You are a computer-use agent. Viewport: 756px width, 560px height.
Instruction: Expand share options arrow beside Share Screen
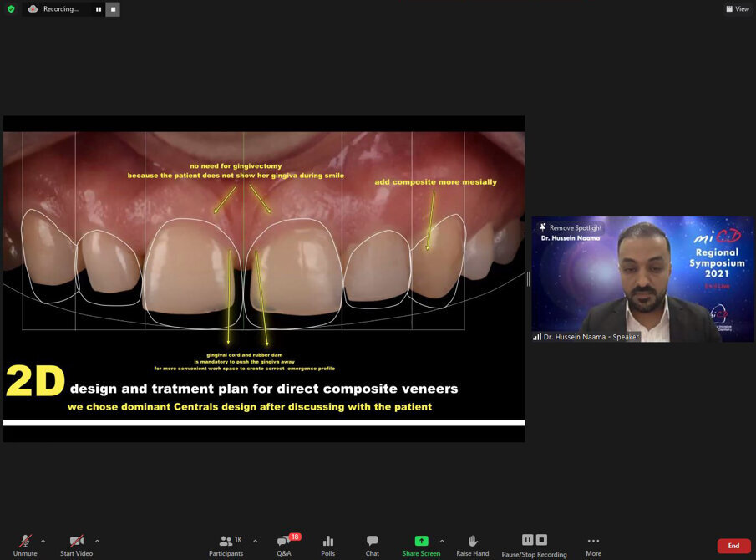(x=442, y=541)
